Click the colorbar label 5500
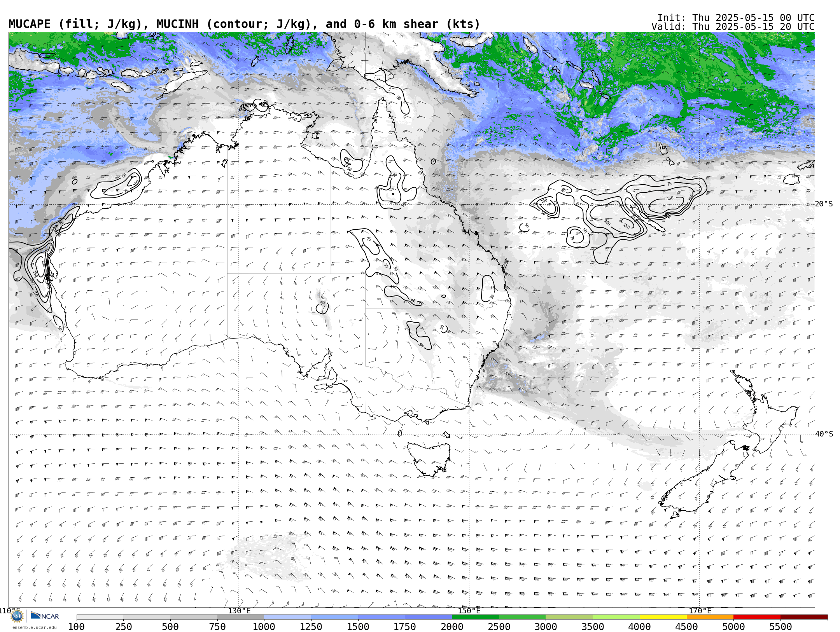840x632 pixels. coord(780,627)
